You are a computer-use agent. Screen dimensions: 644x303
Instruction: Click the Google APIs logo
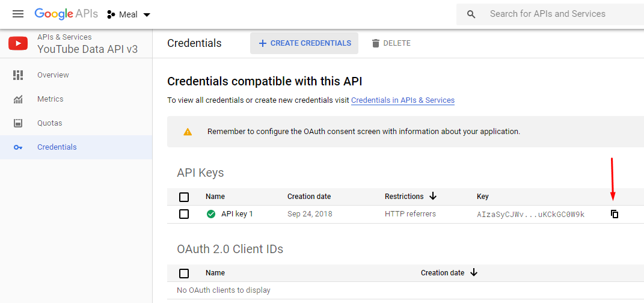[x=66, y=14]
